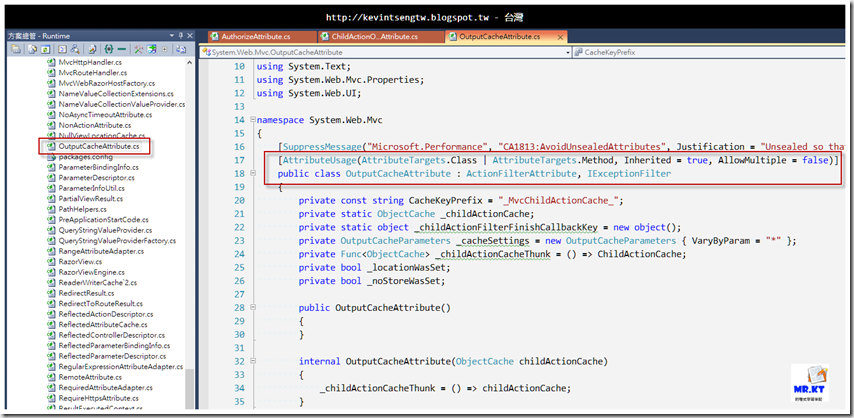Click Show All Files toolbar icon
Screen dimensions: 854x418
[32, 49]
